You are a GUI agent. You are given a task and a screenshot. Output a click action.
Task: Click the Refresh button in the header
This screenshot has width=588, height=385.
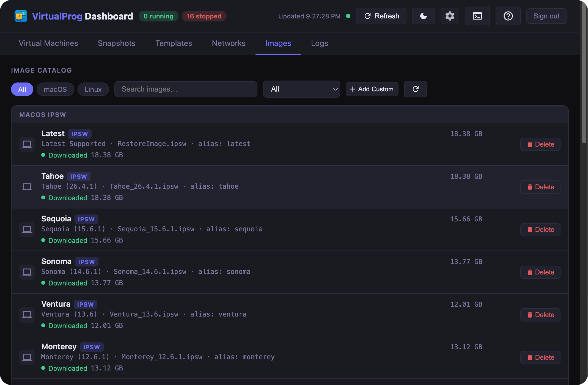coord(381,16)
